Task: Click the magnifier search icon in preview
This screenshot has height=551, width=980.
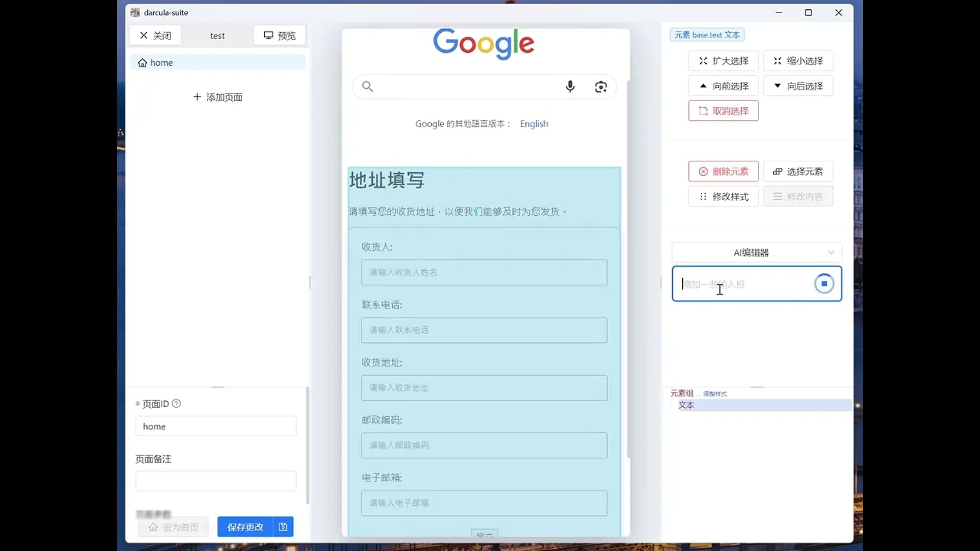Action: pos(367,86)
